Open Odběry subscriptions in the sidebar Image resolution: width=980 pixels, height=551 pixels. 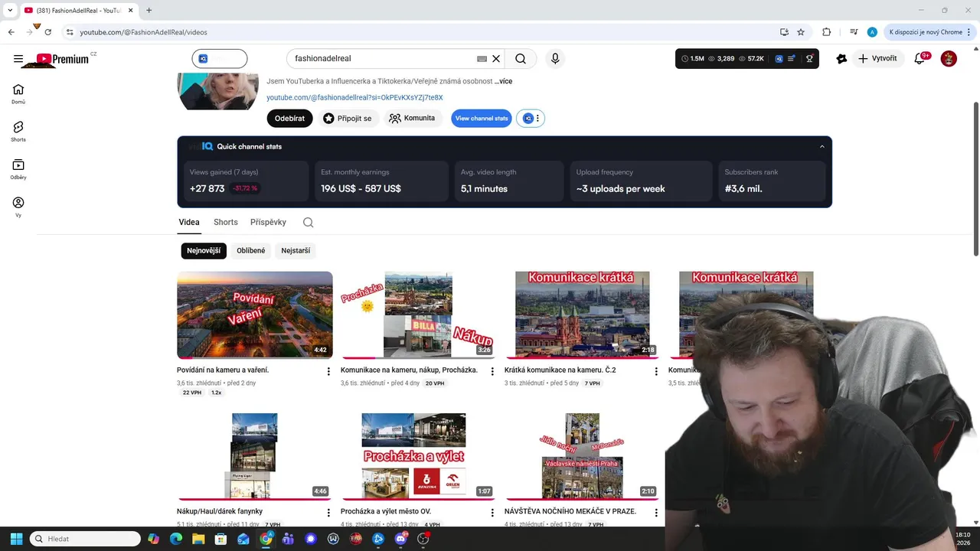coord(18,169)
